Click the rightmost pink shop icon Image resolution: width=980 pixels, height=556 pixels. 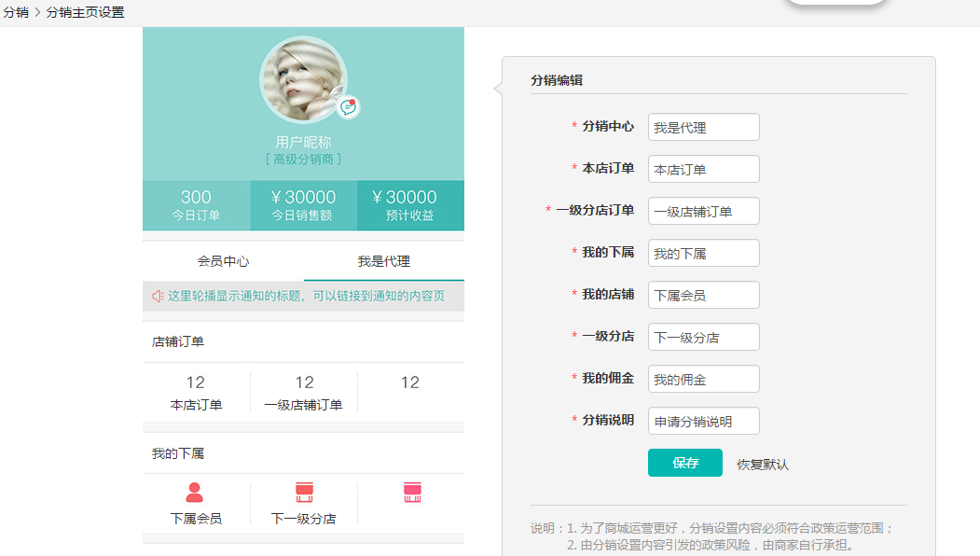[x=411, y=492]
